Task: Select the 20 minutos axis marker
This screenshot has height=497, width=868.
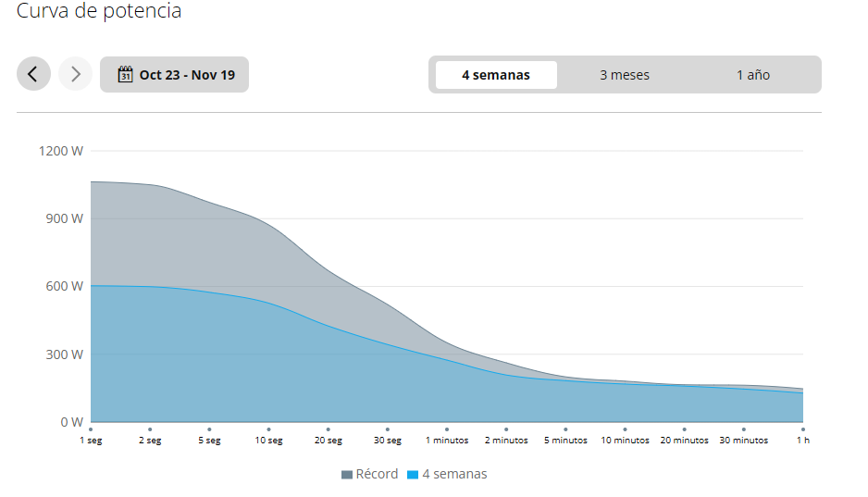Action: (x=685, y=429)
